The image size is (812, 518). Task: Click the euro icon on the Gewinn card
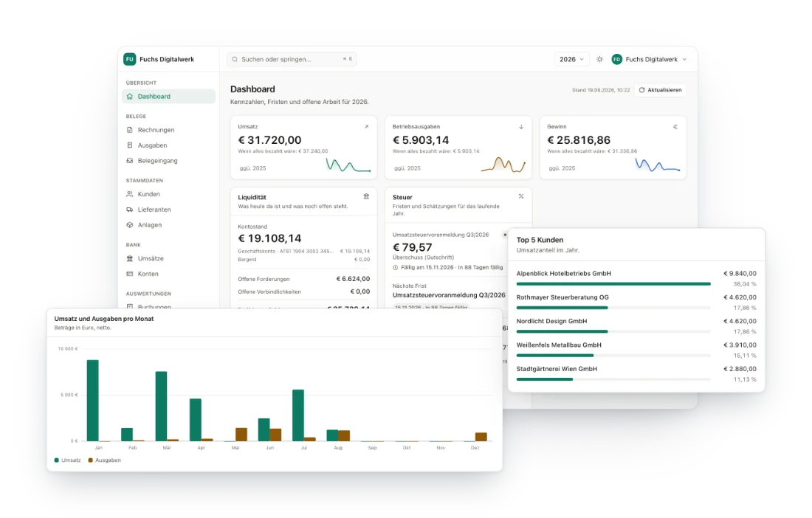[675, 127]
